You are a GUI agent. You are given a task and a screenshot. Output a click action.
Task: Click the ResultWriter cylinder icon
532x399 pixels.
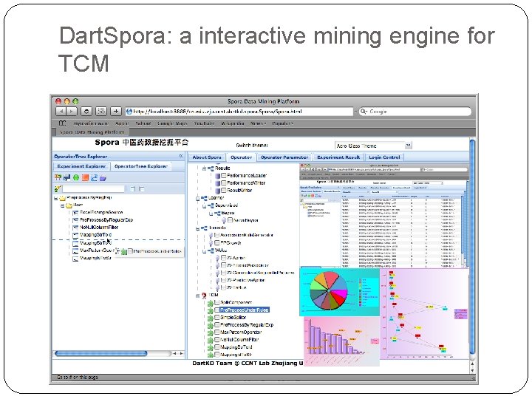click(x=218, y=191)
